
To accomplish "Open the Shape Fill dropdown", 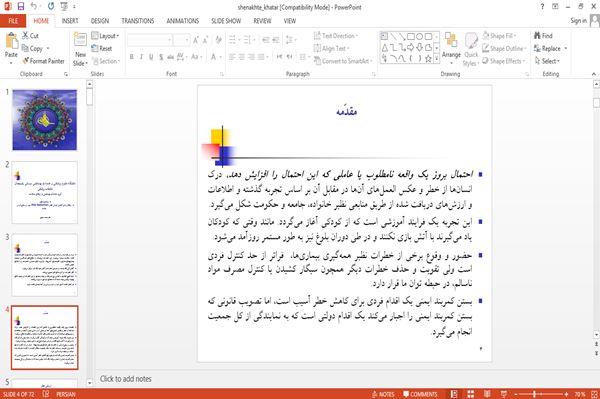I will click(x=499, y=36).
